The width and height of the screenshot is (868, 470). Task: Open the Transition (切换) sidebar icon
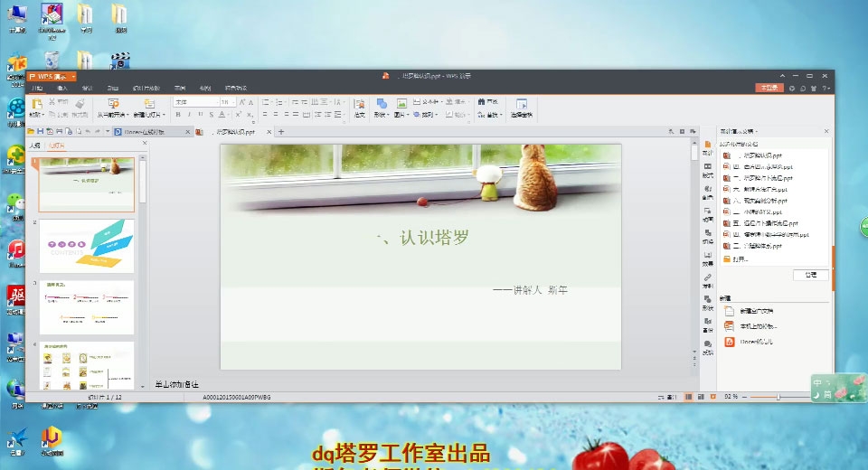[x=707, y=237]
